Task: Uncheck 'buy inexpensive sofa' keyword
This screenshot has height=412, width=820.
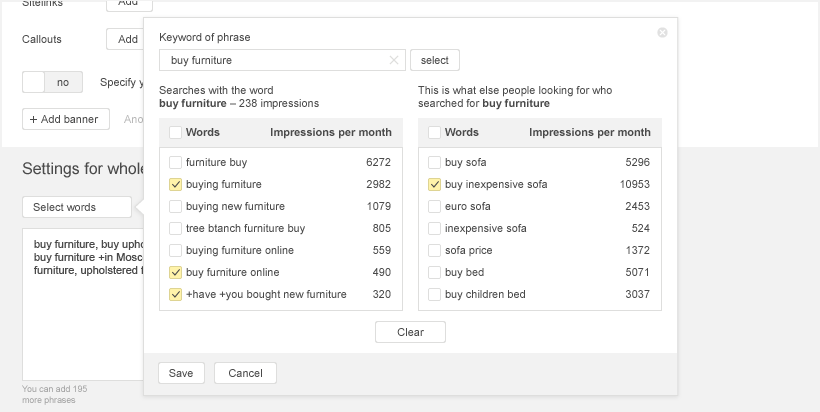Action: 435,184
